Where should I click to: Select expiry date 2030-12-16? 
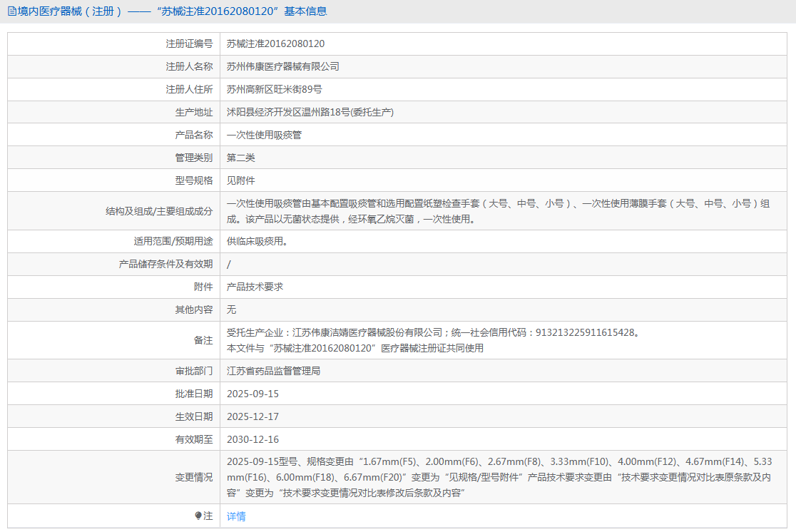(252, 439)
